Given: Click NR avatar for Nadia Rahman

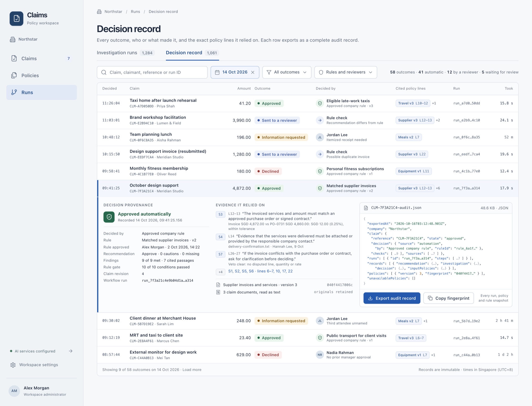Looking at the screenshot, I should 320,355.
